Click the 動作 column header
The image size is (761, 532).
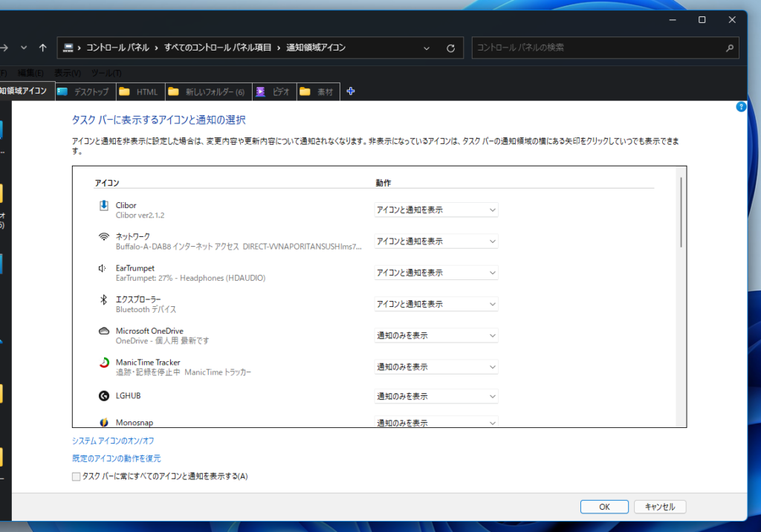click(383, 183)
